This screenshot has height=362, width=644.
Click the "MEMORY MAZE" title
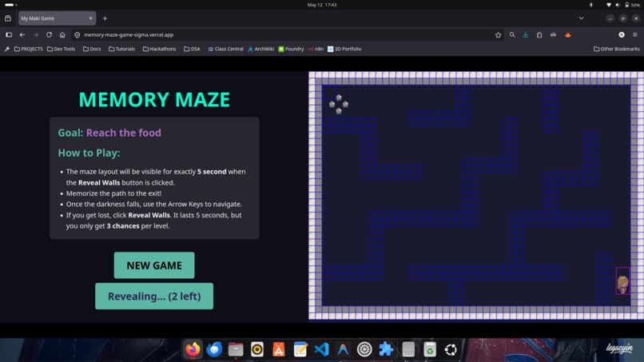coord(154,99)
